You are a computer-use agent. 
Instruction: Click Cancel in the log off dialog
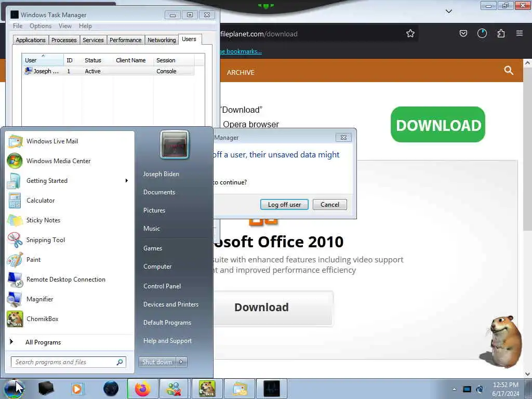tap(330, 205)
